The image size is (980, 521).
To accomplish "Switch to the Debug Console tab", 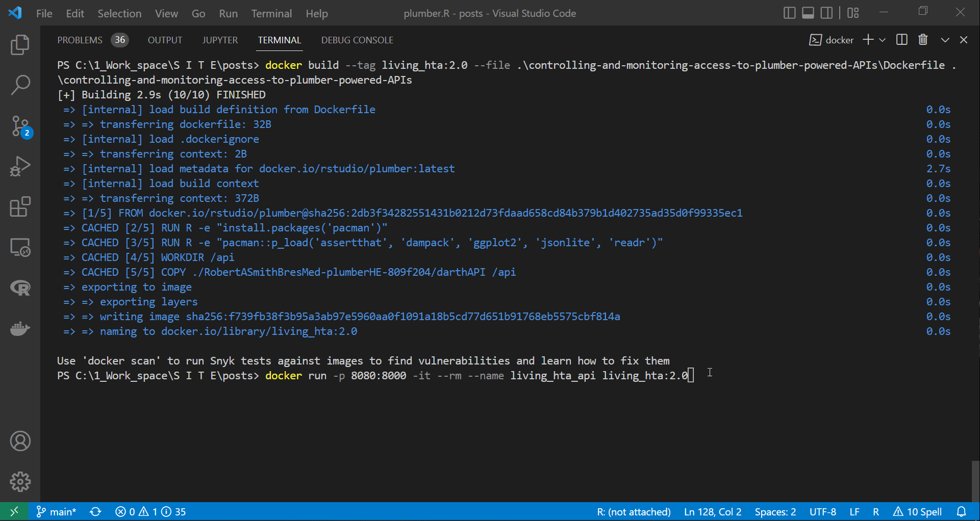I will (357, 40).
